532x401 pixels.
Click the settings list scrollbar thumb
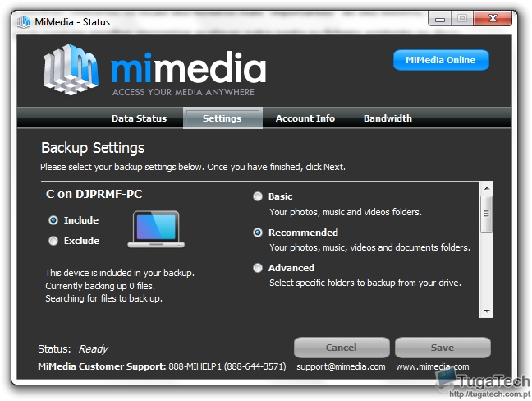click(x=487, y=214)
